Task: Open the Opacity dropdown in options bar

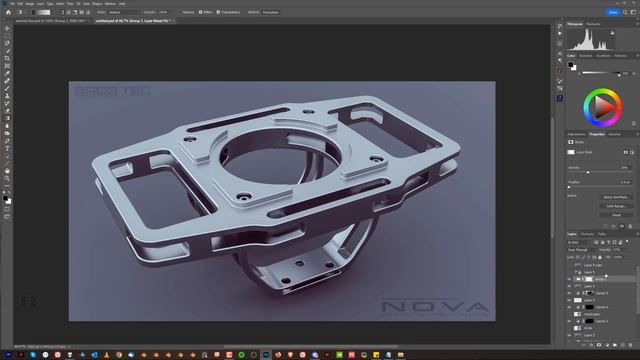Action: pos(166,12)
